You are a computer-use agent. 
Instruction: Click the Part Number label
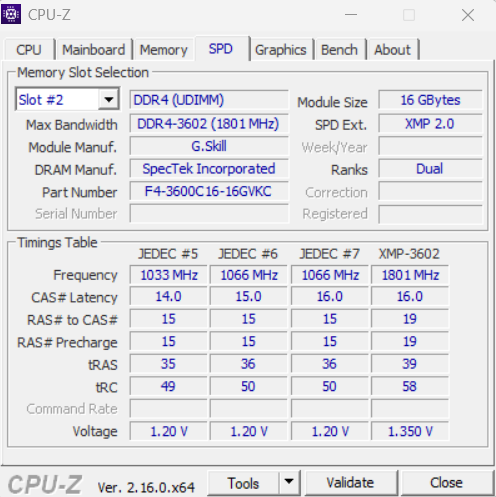click(80, 192)
